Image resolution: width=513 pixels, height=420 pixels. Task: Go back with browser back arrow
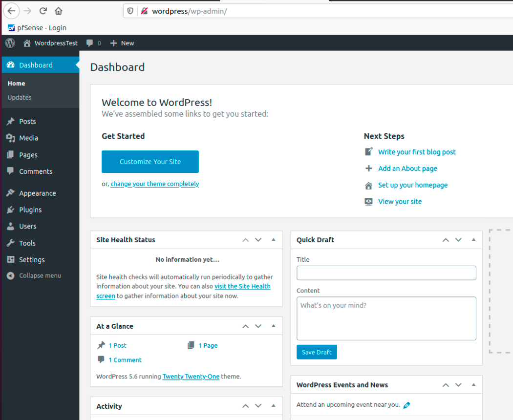click(x=11, y=11)
